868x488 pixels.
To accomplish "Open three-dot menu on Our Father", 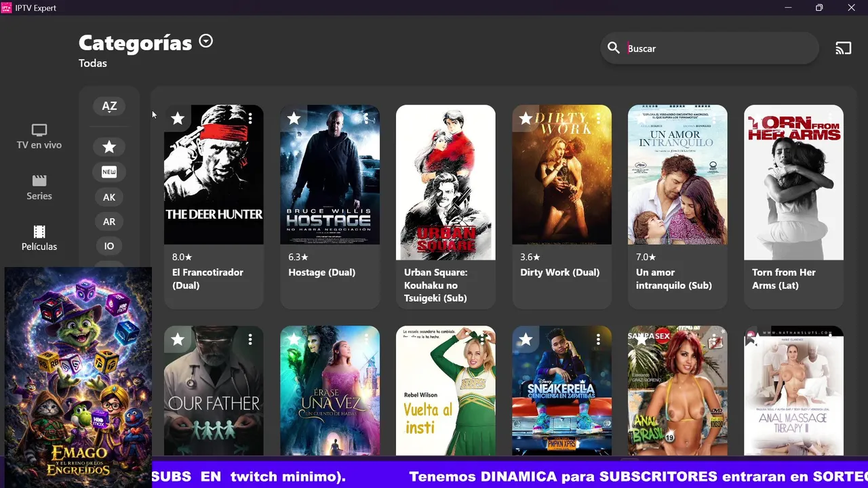I will 250,340.
